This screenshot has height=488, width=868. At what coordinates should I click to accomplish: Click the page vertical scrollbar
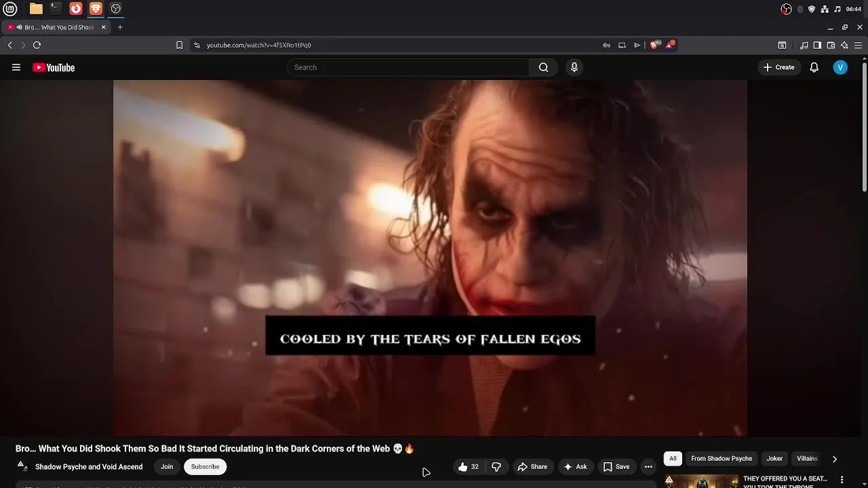[865, 127]
